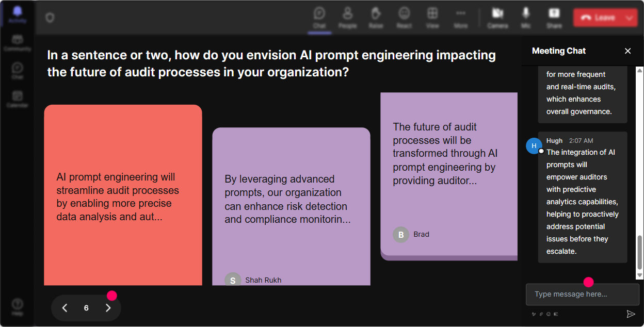Select the message ending 'overall governance.'
This screenshot has width=644, height=327.
tap(583, 95)
